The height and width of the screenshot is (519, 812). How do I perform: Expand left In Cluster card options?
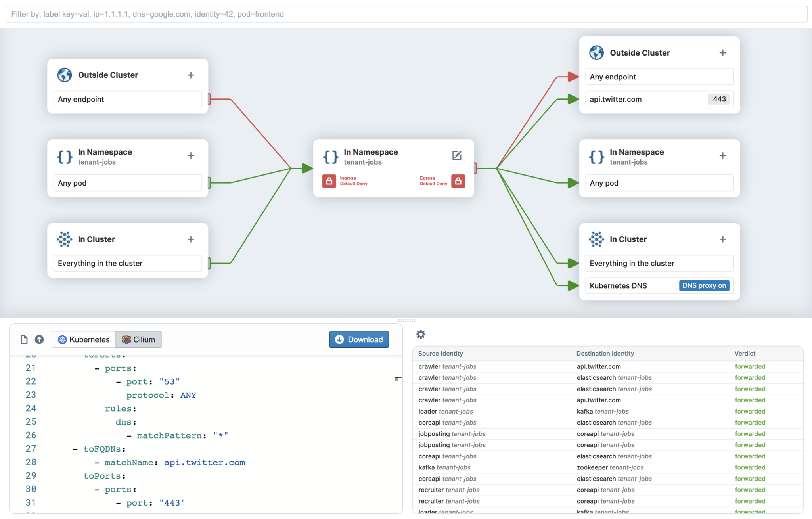(x=191, y=239)
